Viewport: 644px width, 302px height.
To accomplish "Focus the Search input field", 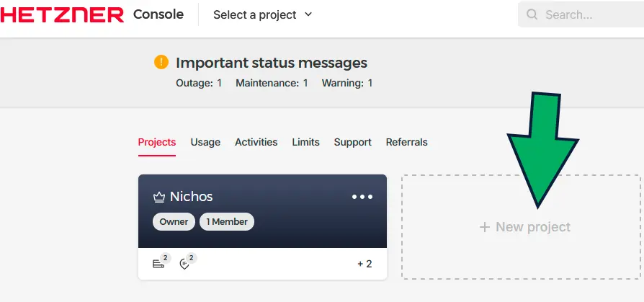I will tap(581, 15).
